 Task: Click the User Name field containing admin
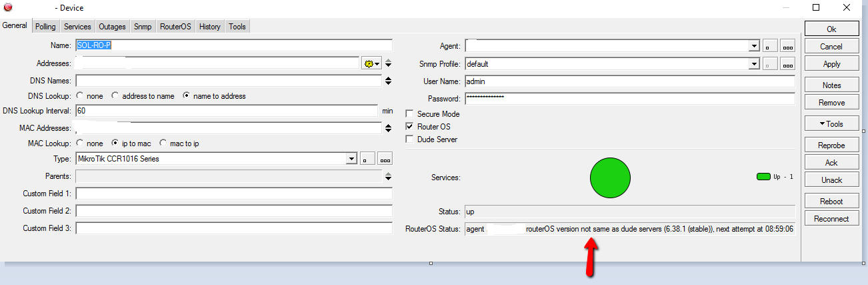[630, 81]
